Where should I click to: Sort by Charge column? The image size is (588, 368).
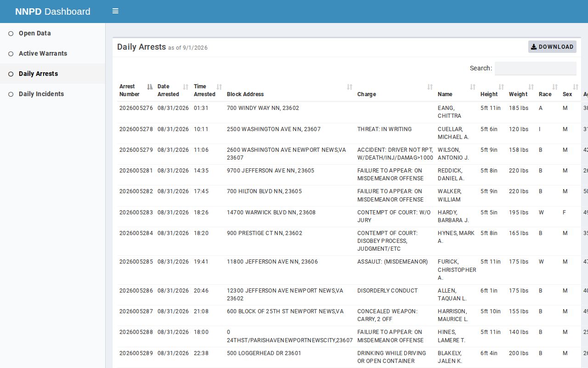395,90
